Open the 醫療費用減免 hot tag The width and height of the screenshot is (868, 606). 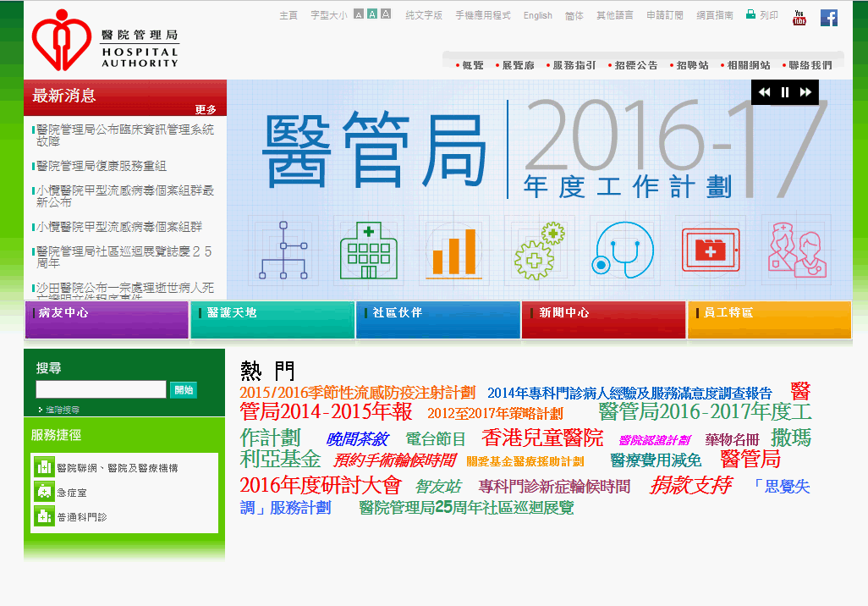(x=656, y=460)
